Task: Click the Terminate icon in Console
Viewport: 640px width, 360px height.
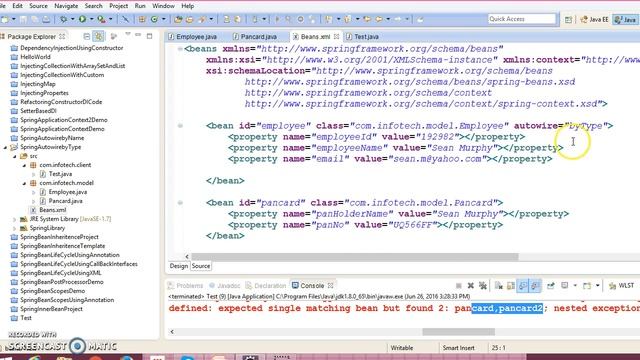Action: pyautogui.click(x=458, y=285)
